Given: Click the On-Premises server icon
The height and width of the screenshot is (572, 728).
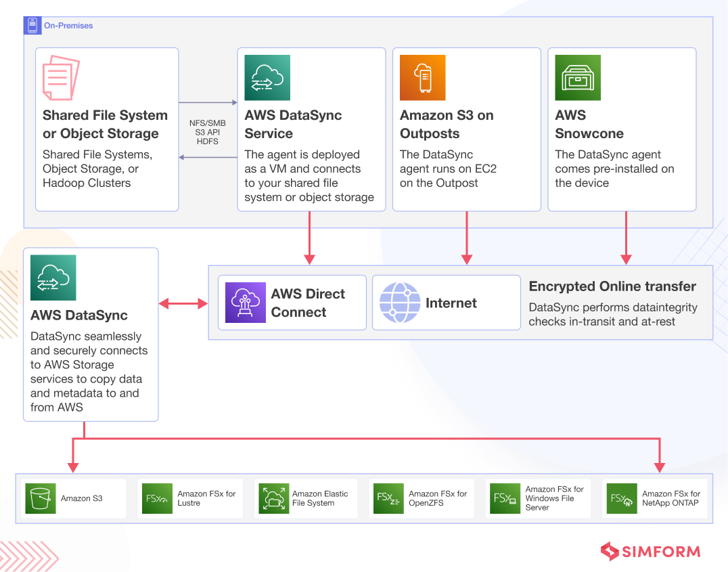Looking at the screenshot, I should pos(32,26).
